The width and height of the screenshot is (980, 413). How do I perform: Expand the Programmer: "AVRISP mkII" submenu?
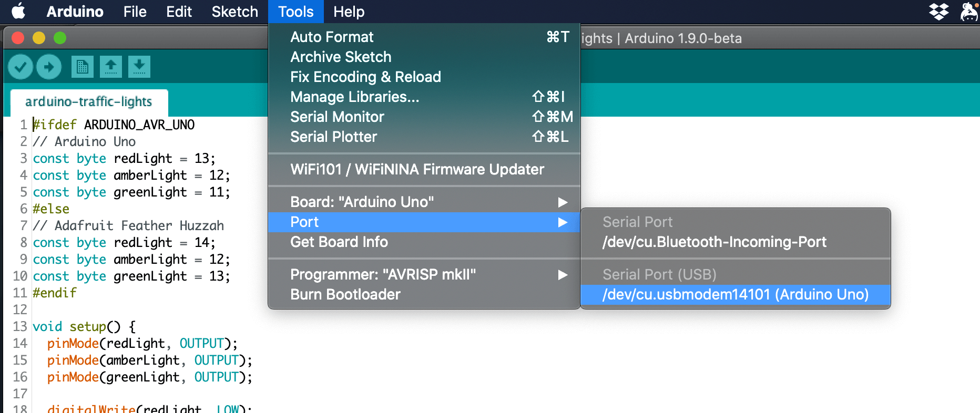coord(563,274)
